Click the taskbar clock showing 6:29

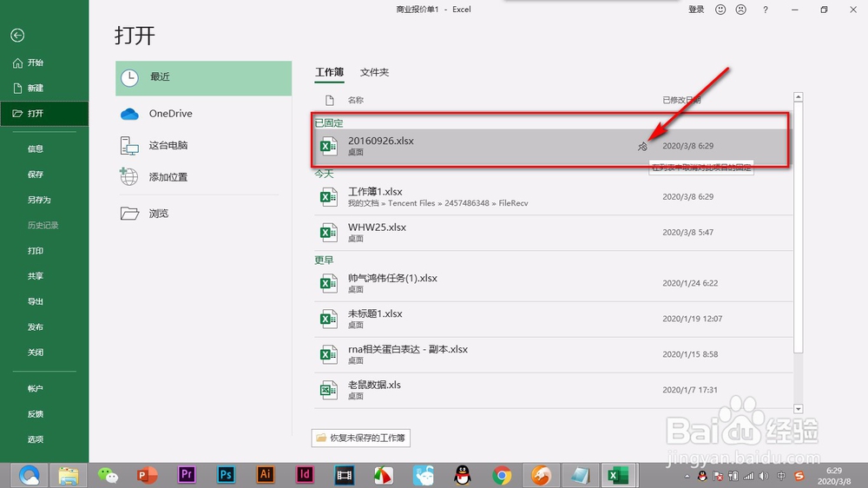coord(835,476)
